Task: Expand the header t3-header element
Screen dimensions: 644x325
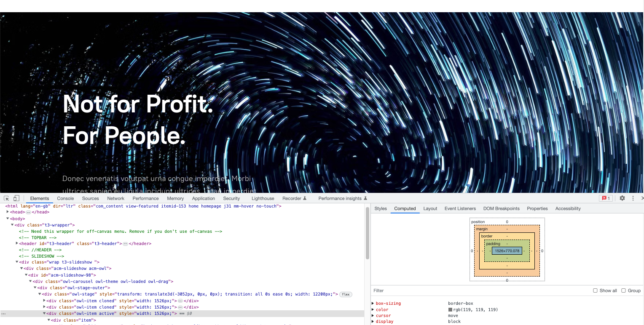Action: tap(17, 244)
